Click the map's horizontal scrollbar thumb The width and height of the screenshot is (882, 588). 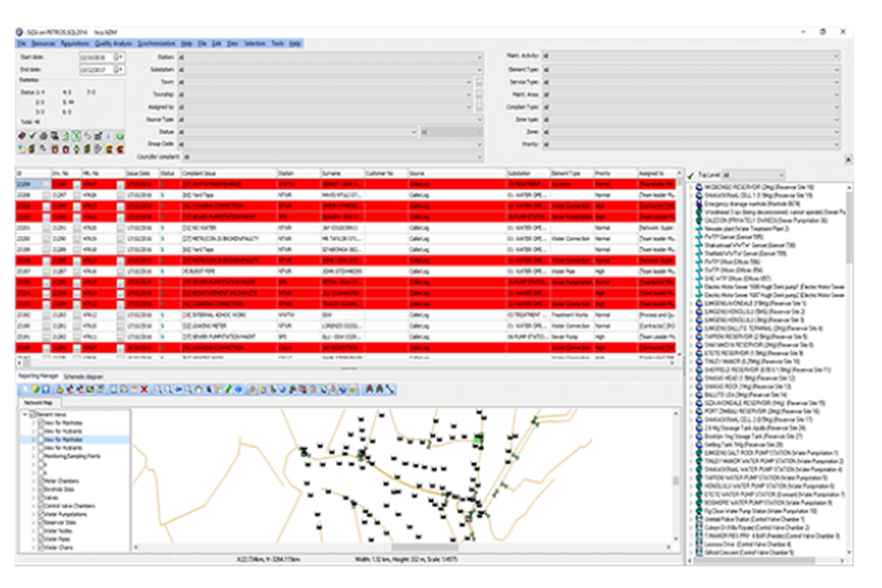pos(425,547)
